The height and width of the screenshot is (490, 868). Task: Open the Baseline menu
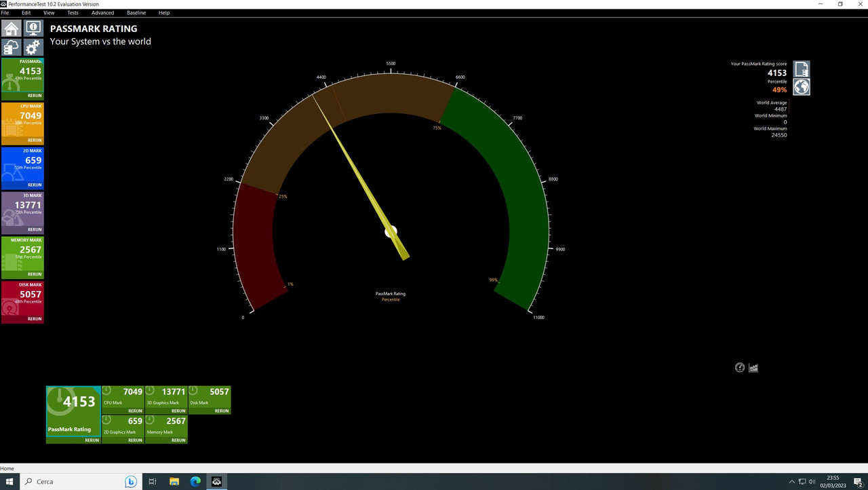[x=136, y=13]
